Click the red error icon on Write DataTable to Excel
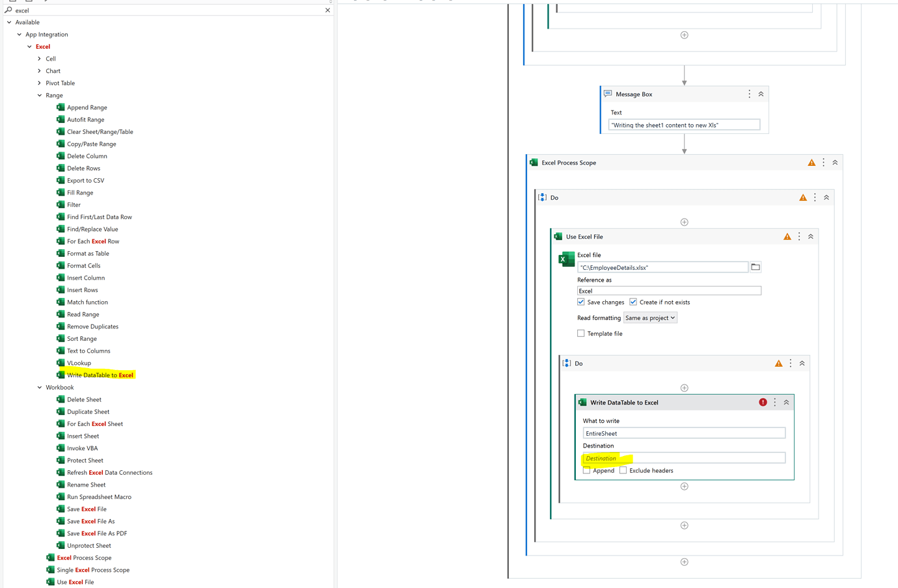 tap(763, 402)
